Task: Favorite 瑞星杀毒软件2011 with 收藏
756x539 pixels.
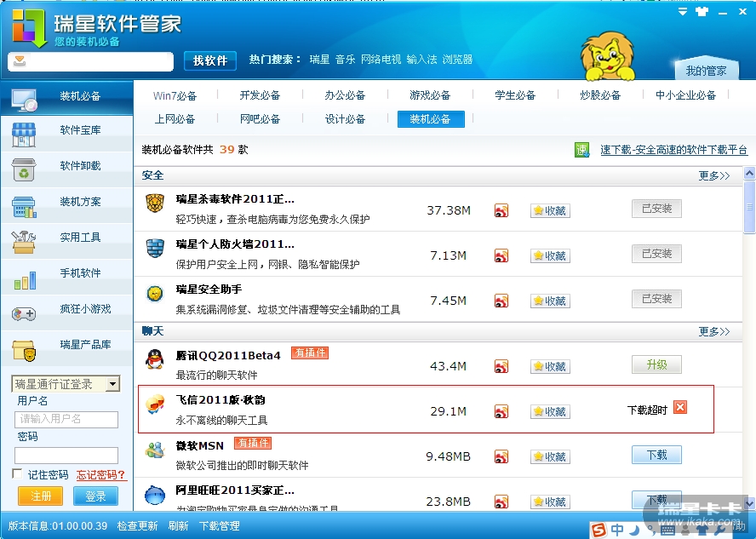Action: (550, 210)
